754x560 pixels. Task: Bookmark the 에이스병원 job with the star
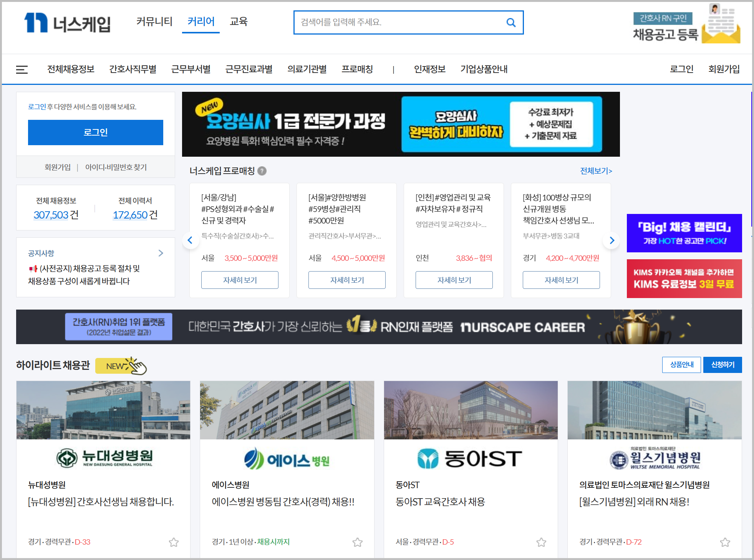tap(357, 542)
